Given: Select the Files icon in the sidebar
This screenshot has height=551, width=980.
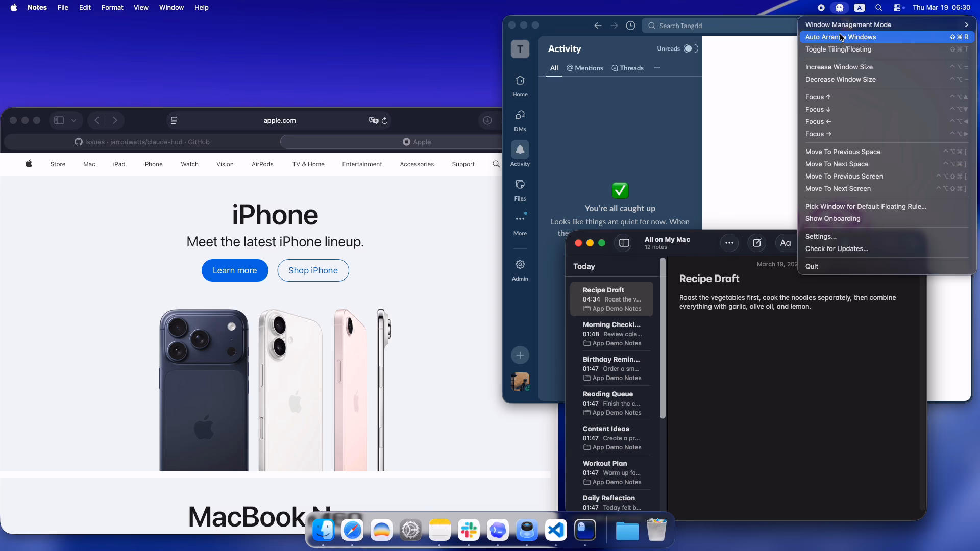Looking at the screenshot, I should tap(520, 189).
